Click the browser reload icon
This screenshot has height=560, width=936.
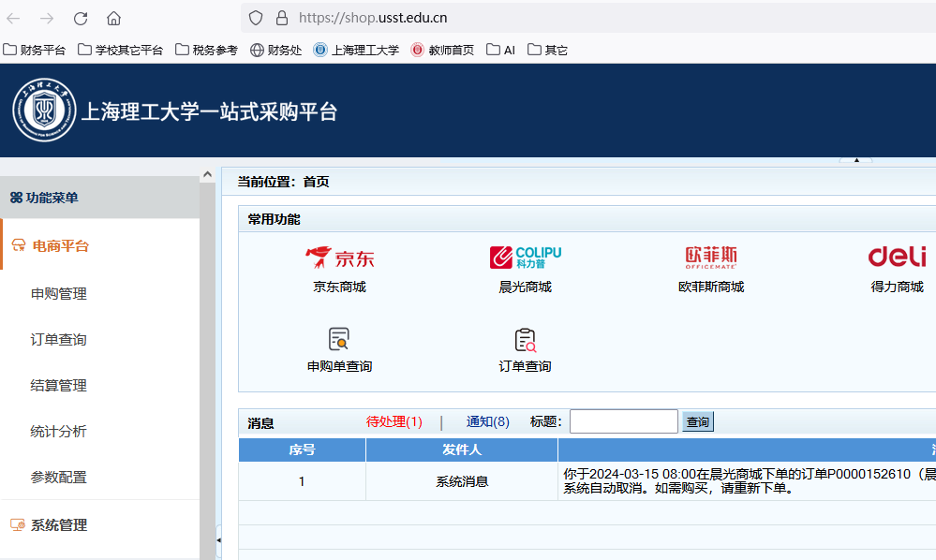point(81,18)
